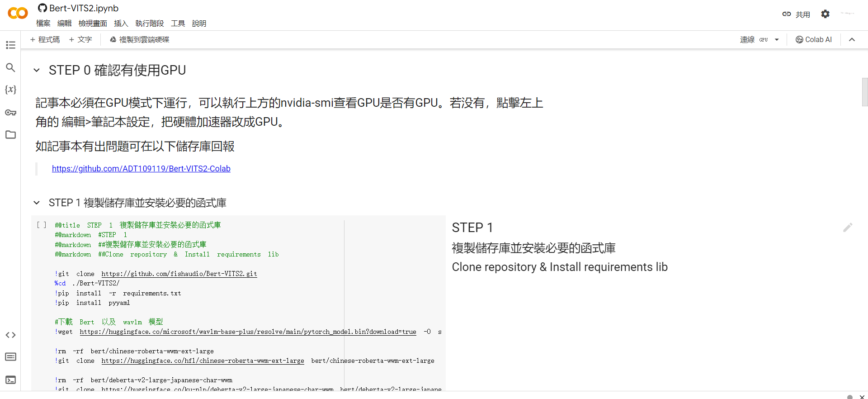Open code snippets icon in sidebar

(x=10, y=335)
